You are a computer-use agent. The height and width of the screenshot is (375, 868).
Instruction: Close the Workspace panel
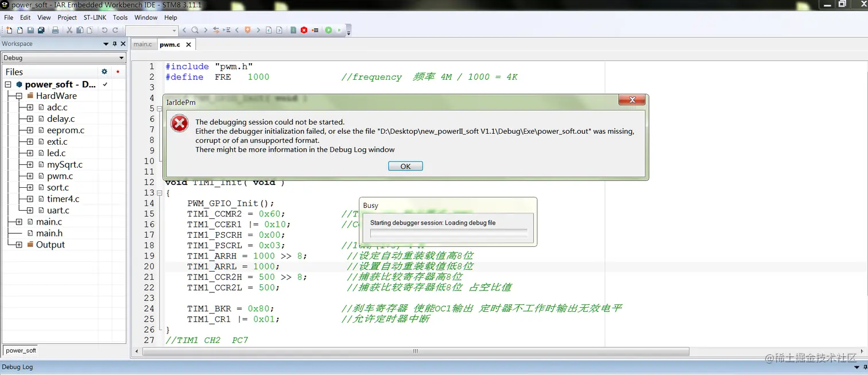(x=123, y=44)
